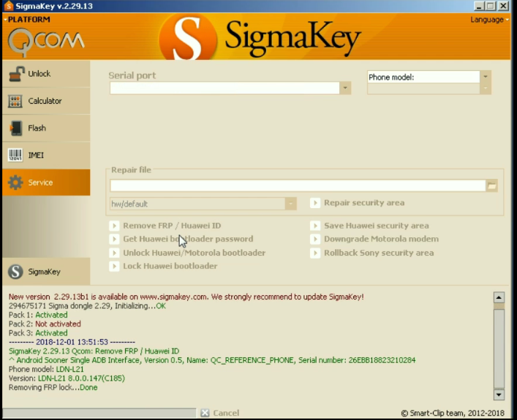Click the Repair file path field
This screenshot has height=420, width=517.
(298, 186)
